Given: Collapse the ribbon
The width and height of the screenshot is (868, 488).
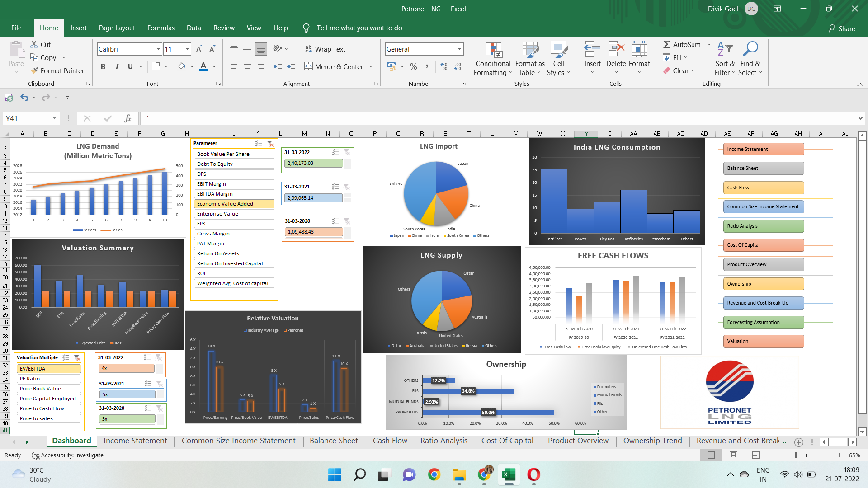Looking at the screenshot, I should 860,84.
